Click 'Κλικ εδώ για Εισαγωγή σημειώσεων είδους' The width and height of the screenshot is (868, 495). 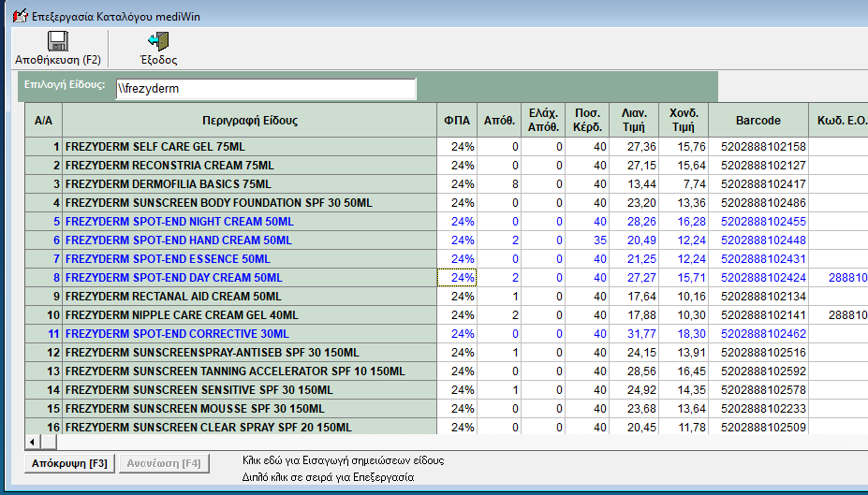coord(344,460)
